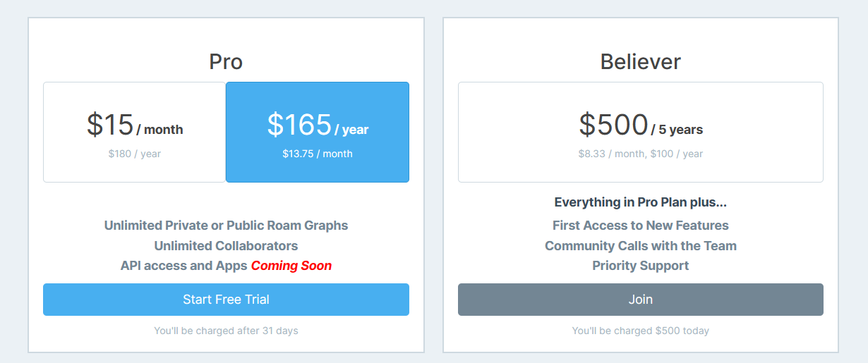Click the $8.33 / month, $100 / year subtext
This screenshot has width=868, height=363.
pos(640,154)
